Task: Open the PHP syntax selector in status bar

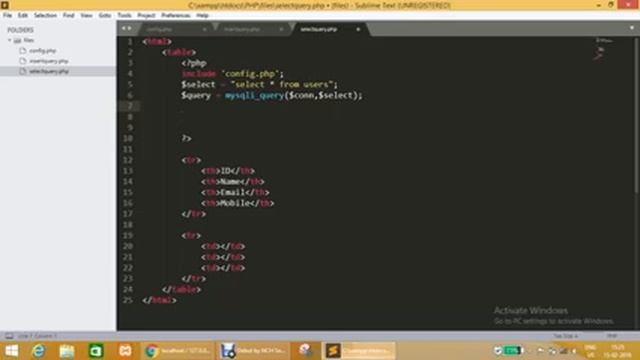Action: (x=611, y=336)
